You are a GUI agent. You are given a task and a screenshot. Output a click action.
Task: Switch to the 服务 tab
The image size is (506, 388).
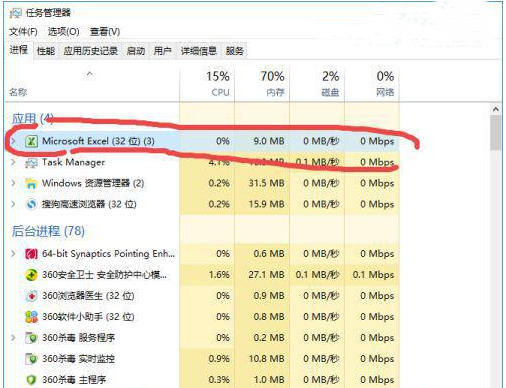click(235, 51)
